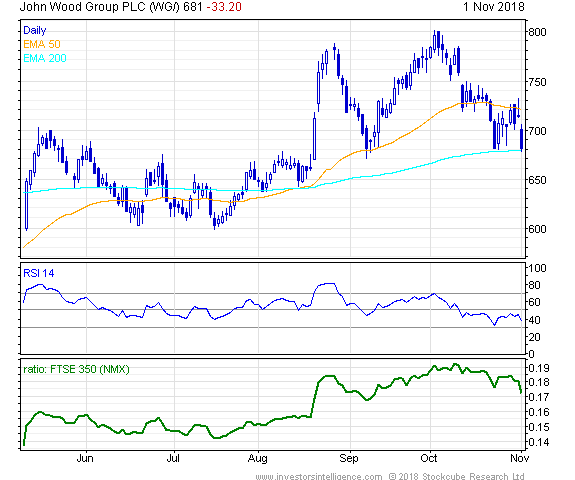Screen dimensions: 575x480
Task: Click the ratio 0.16 axis label
Action: coord(539,412)
